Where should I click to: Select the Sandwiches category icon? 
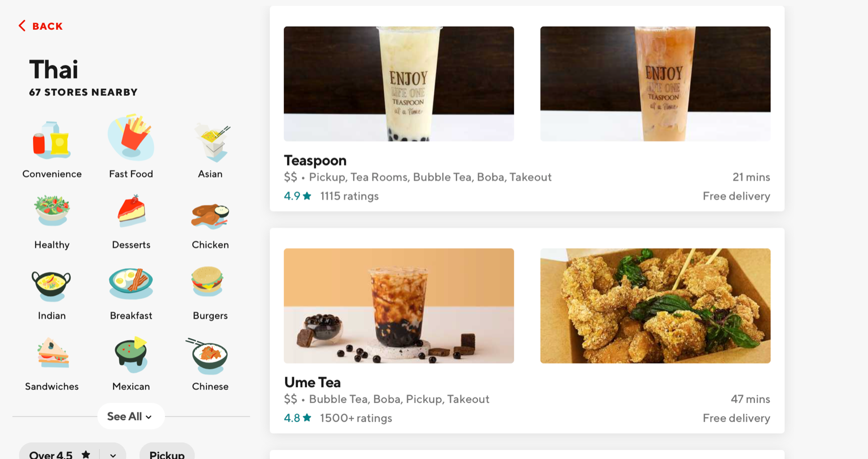(53, 353)
